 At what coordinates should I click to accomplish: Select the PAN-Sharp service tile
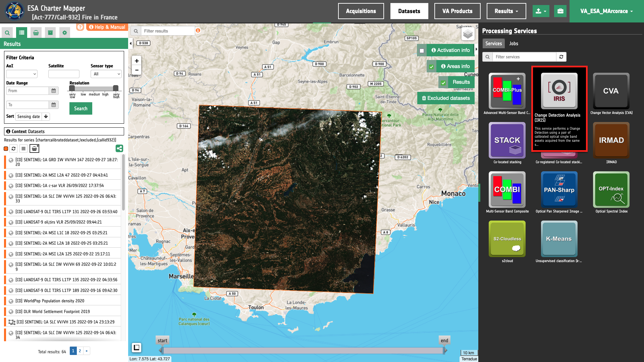(559, 190)
